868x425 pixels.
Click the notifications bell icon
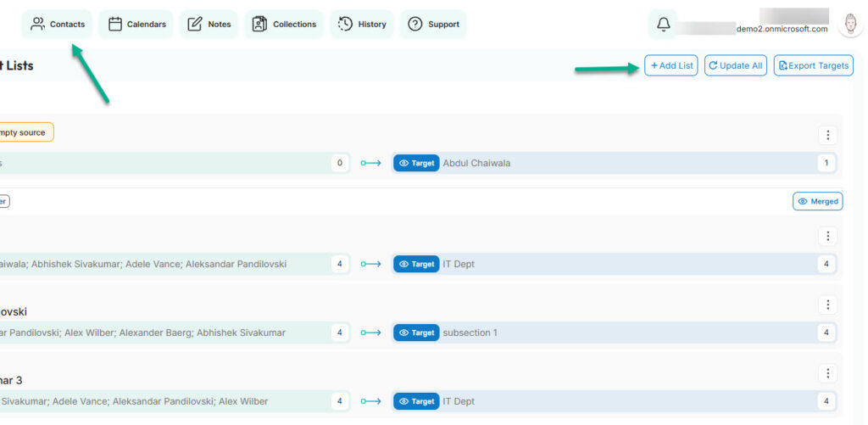pos(663,25)
